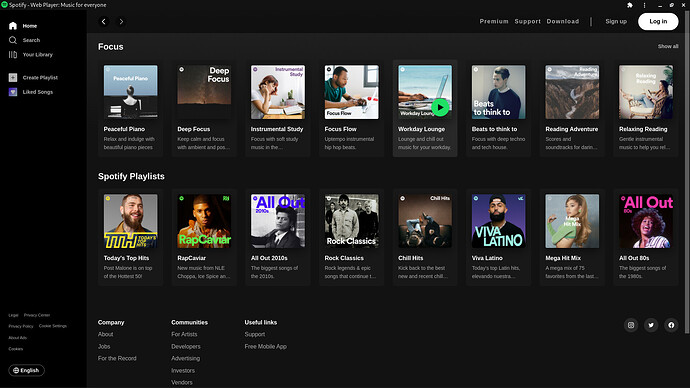This screenshot has height=388, width=690.
Task: Open Spotify's Instagram page icon
Action: click(631, 325)
